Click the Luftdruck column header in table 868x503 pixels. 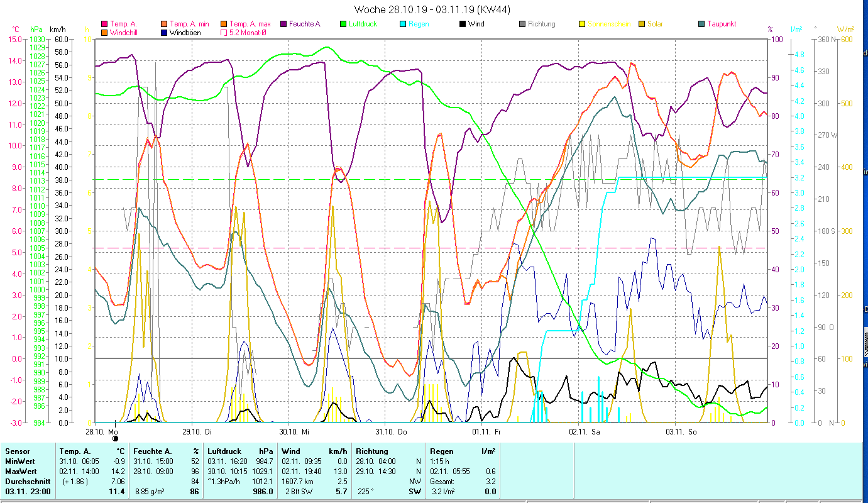[224, 451]
